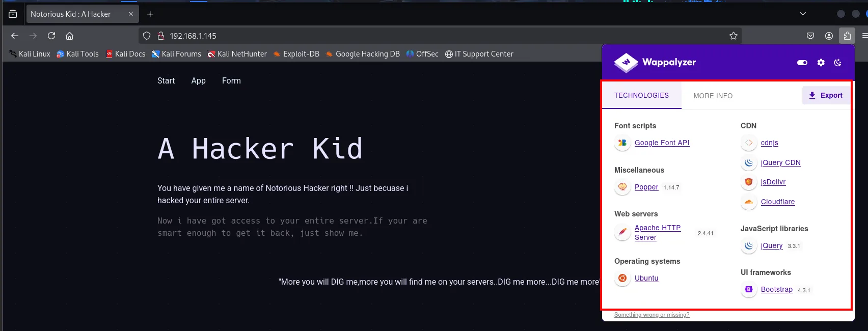868x331 pixels.
Task: Open the Popper technology link
Action: [646, 187]
